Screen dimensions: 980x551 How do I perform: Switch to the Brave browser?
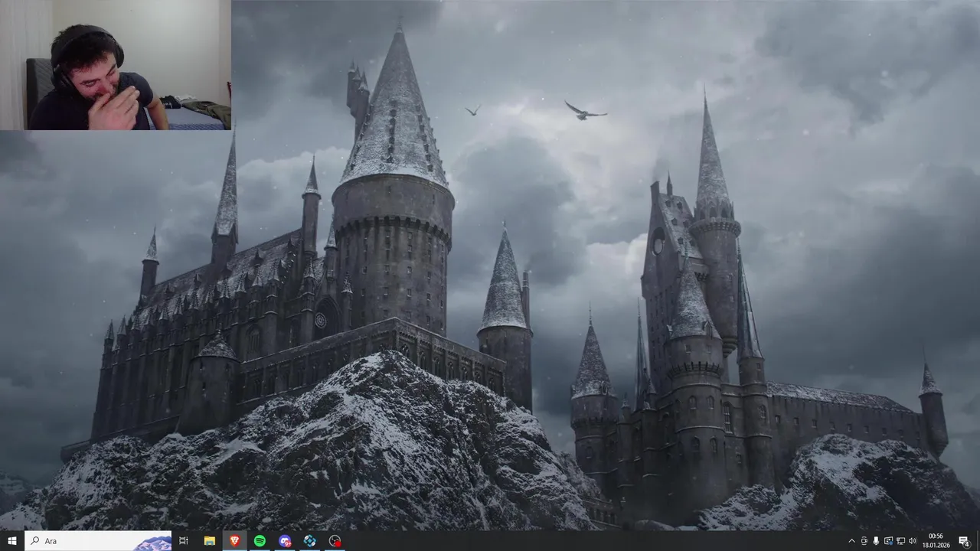[234, 541]
